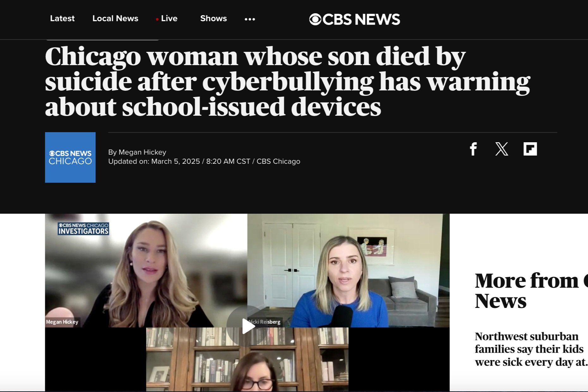Open Northwest suburban families story link
588x392 pixels.
tap(531, 349)
